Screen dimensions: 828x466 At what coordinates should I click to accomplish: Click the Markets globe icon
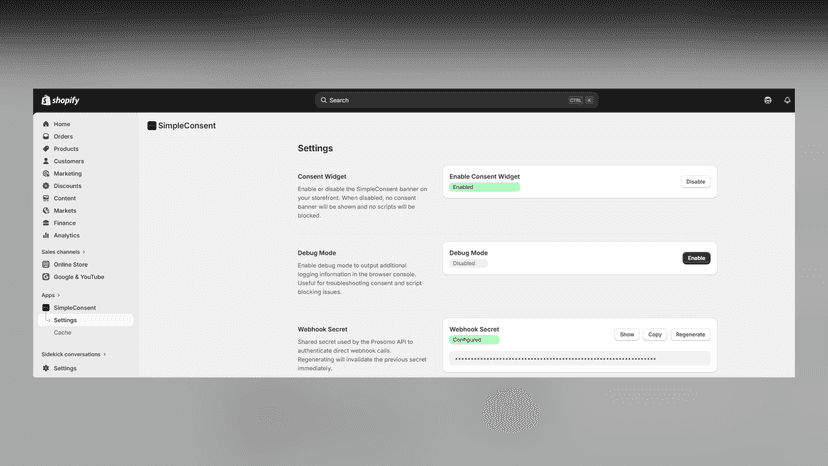click(46, 210)
